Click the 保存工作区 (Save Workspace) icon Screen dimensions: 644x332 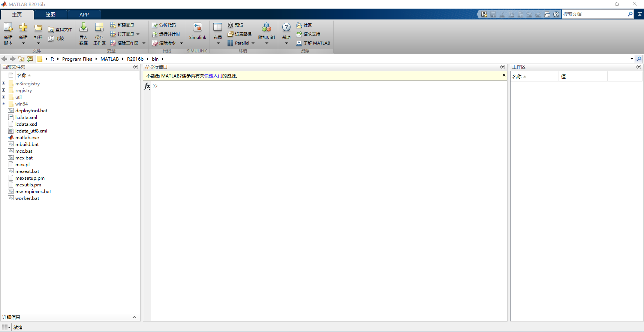[x=99, y=28]
